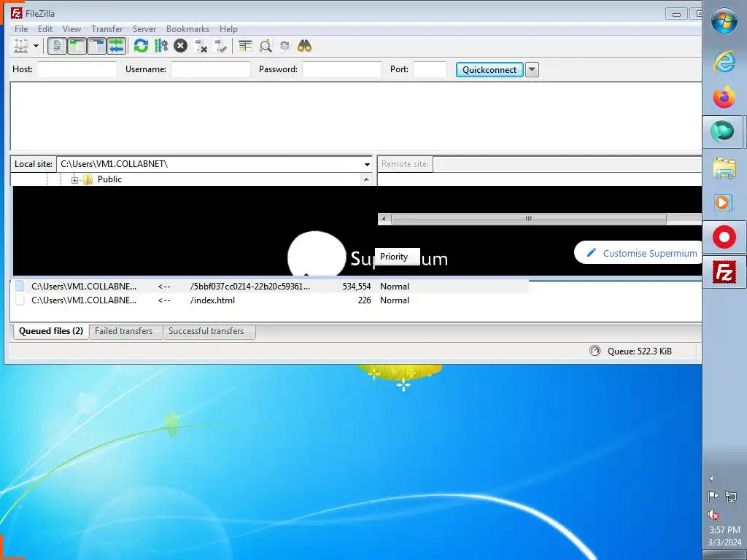This screenshot has height=560, width=747.
Task: Toggle the remote directory tree icon
Action: point(96,46)
